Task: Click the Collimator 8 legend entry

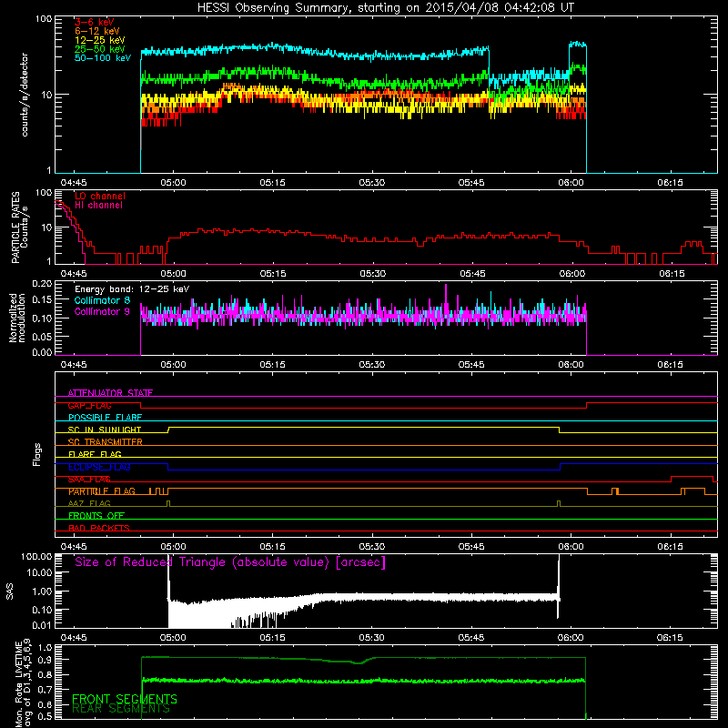Action: pos(102,300)
